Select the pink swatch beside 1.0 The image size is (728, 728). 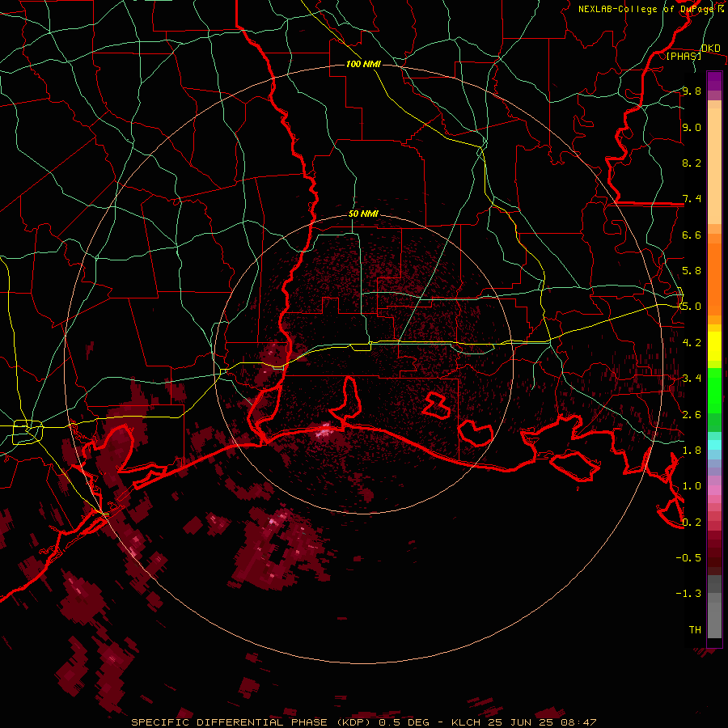pyautogui.click(x=714, y=490)
